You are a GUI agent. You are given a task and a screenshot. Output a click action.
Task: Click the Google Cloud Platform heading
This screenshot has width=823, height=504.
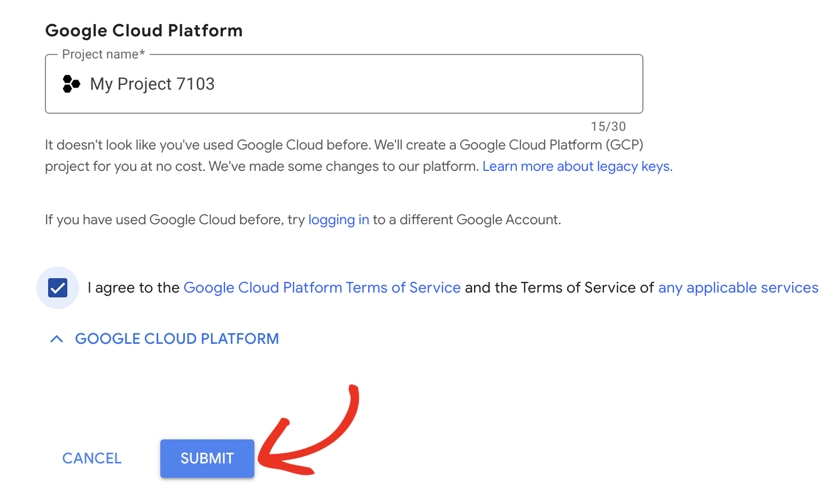point(144,30)
